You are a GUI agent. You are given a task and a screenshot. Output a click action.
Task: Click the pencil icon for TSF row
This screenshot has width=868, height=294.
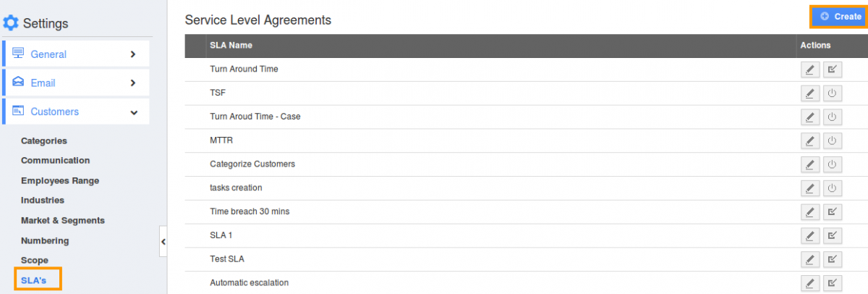tap(810, 93)
